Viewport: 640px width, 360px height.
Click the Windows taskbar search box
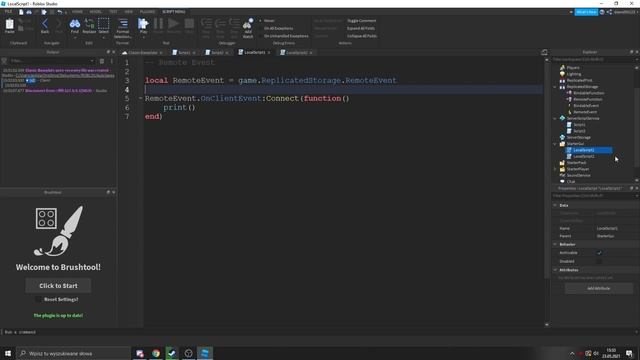point(73,353)
